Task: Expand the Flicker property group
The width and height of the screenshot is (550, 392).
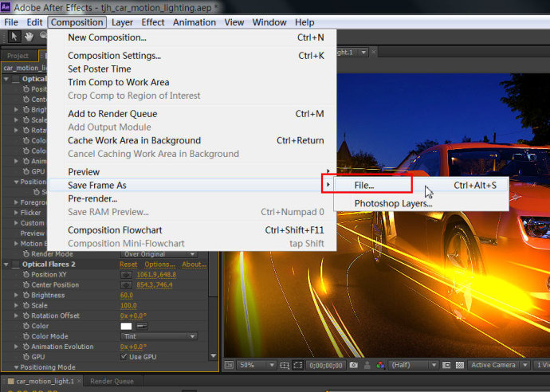Action: (16, 213)
